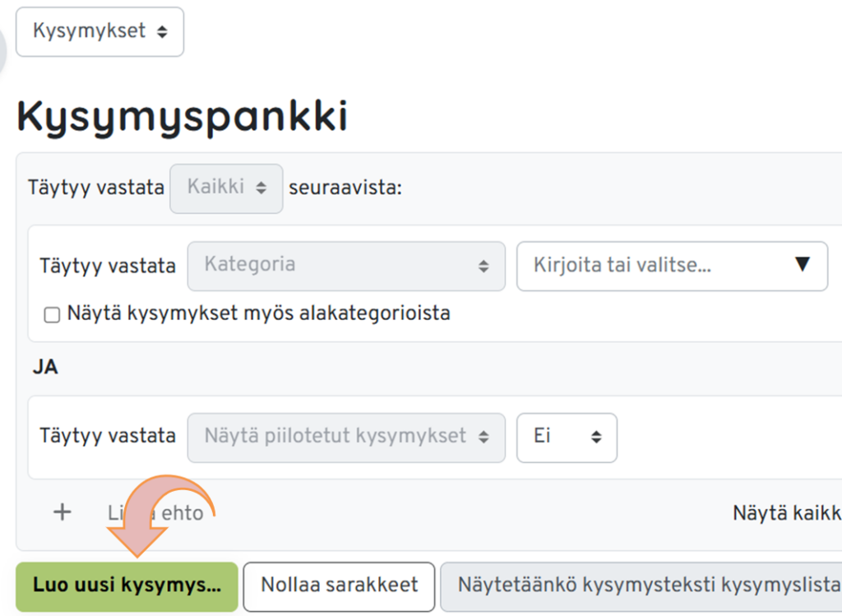
Task: Click the black down-arrow in the category search field
Action: click(x=803, y=265)
